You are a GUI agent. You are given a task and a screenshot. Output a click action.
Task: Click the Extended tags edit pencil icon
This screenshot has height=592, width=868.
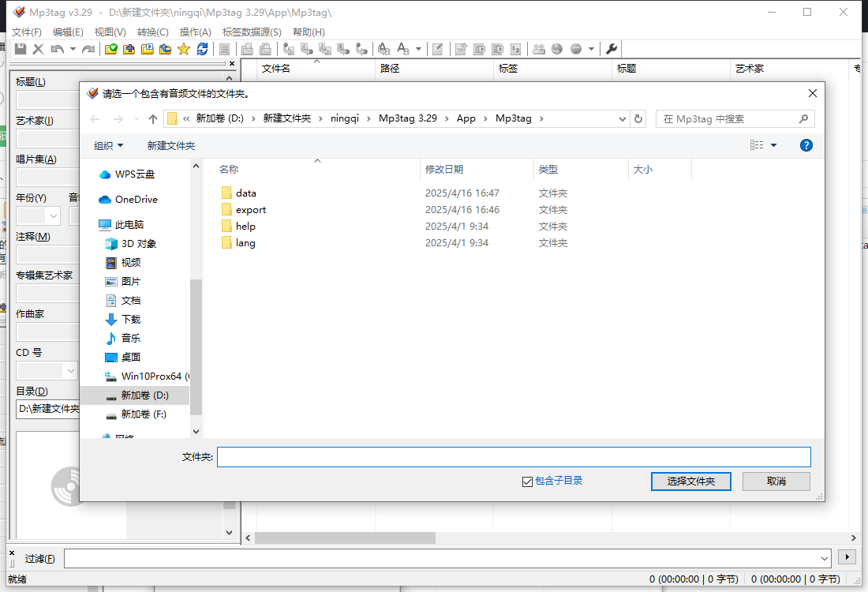[437, 49]
